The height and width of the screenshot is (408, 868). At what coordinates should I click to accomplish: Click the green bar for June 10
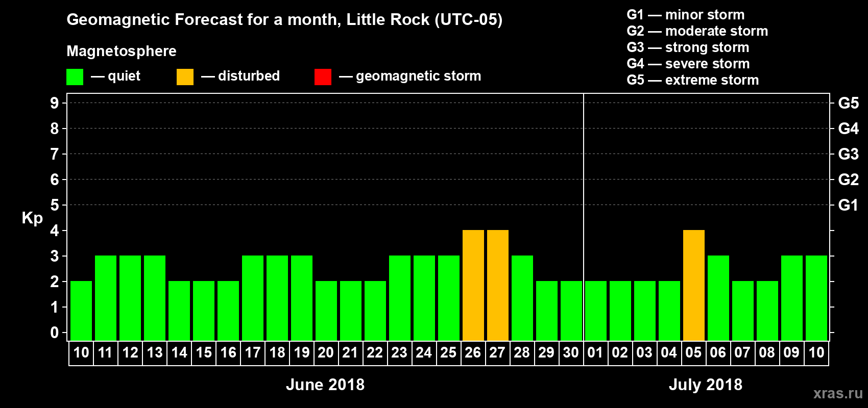[81, 311]
